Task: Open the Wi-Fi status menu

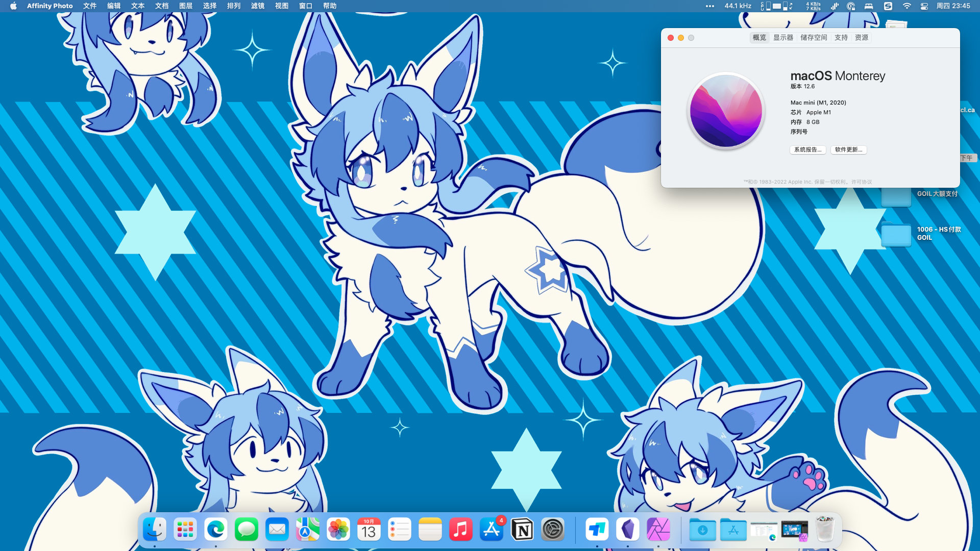Action: (906, 6)
